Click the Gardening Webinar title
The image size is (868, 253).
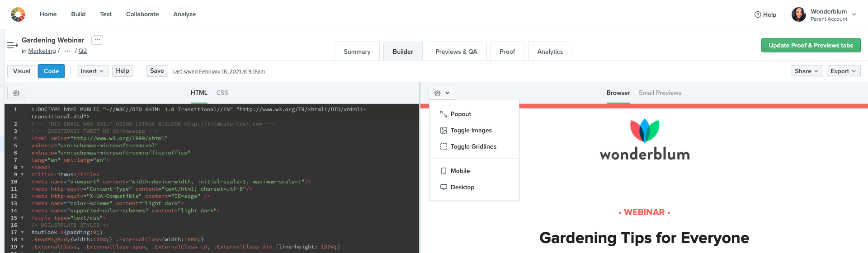(x=53, y=40)
